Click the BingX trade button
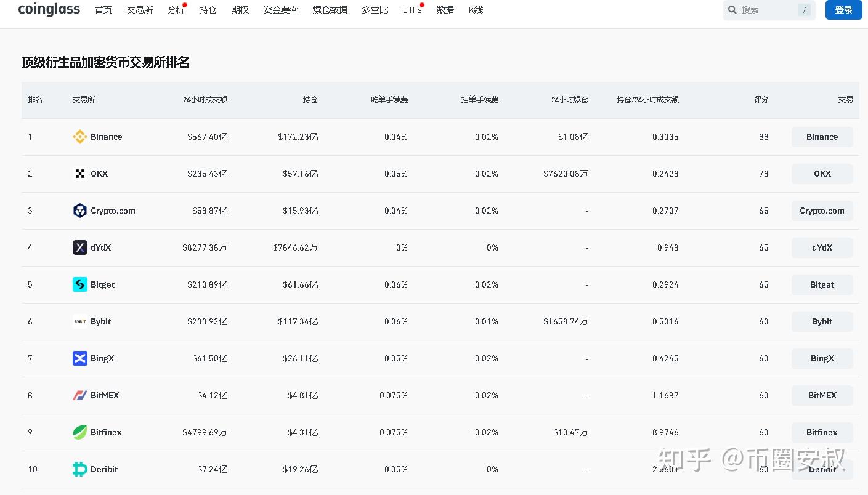 pyautogui.click(x=822, y=358)
